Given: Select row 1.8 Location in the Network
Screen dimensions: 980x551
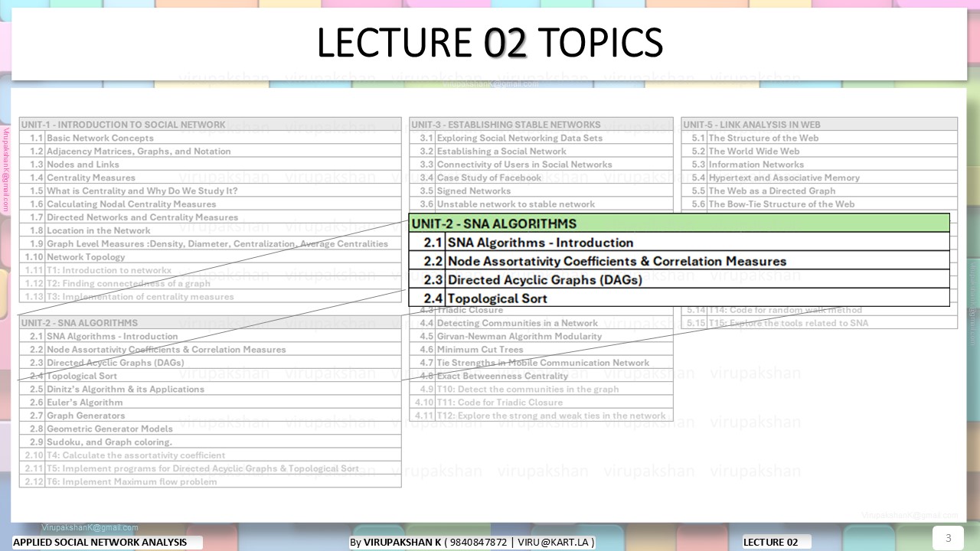Looking at the screenshot, I should pos(210,230).
